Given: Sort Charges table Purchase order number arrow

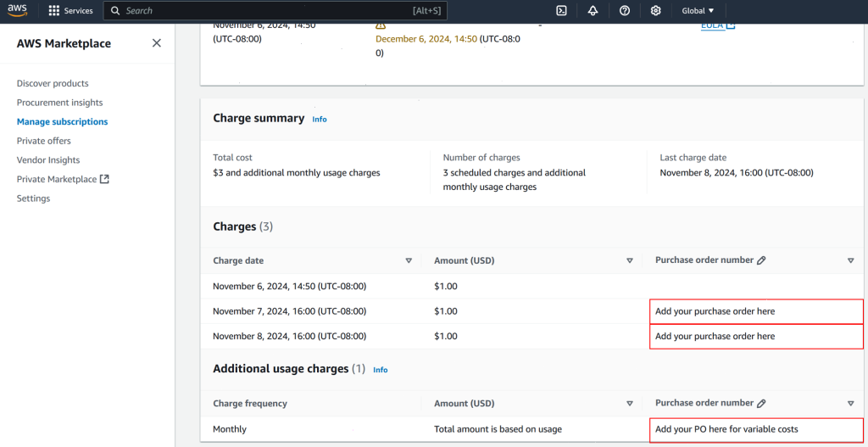Looking at the screenshot, I should [x=851, y=260].
